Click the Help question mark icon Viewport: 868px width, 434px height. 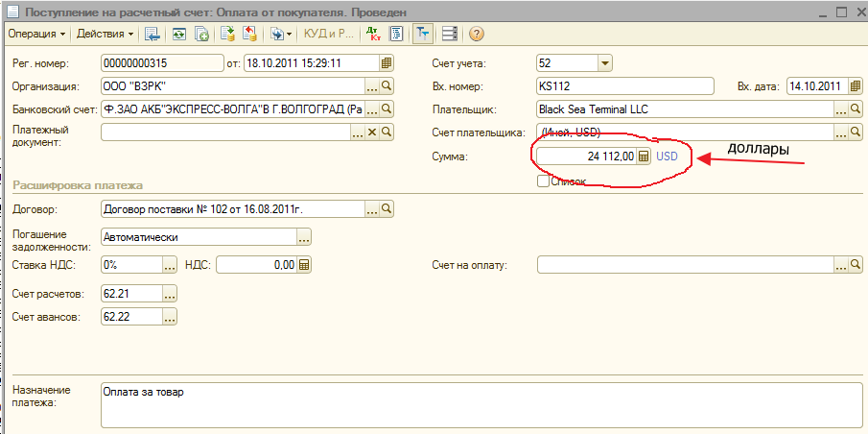click(476, 34)
